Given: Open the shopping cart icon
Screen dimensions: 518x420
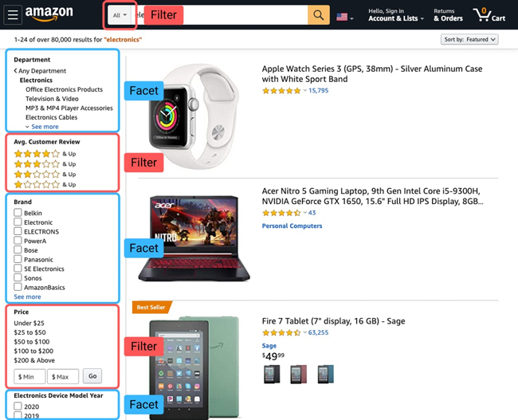Looking at the screenshot, I should [489, 15].
